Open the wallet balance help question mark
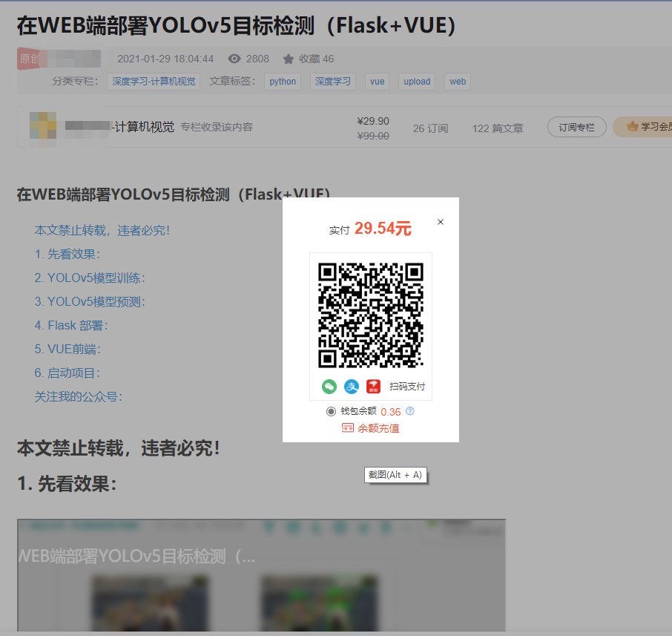 tap(409, 411)
